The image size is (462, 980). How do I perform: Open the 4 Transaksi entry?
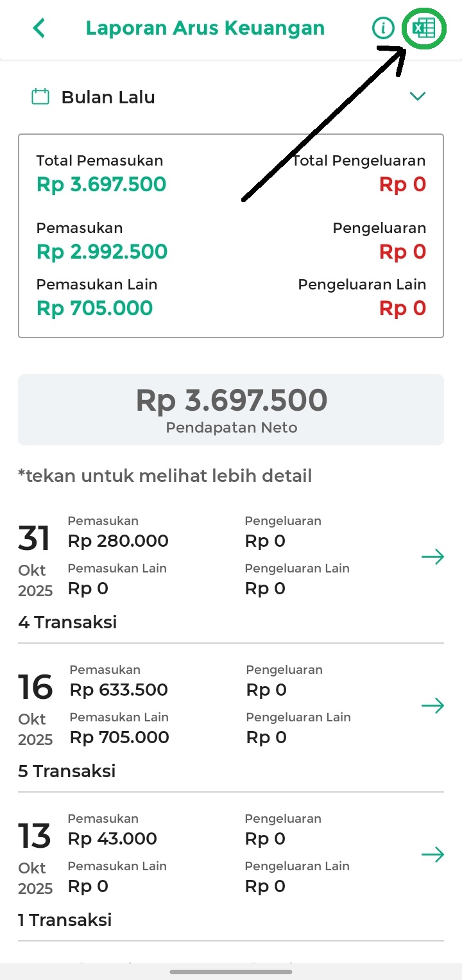[67, 622]
